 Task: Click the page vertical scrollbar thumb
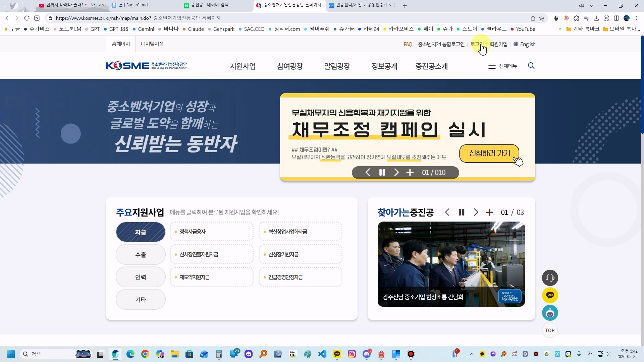click(642, 84)
